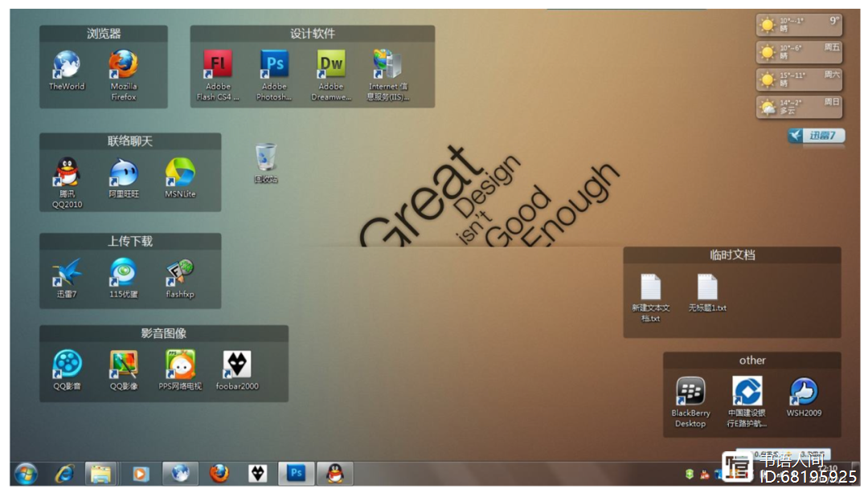
Task: Select the MSNLite desktop icon
Action: [x=180, y=173]
